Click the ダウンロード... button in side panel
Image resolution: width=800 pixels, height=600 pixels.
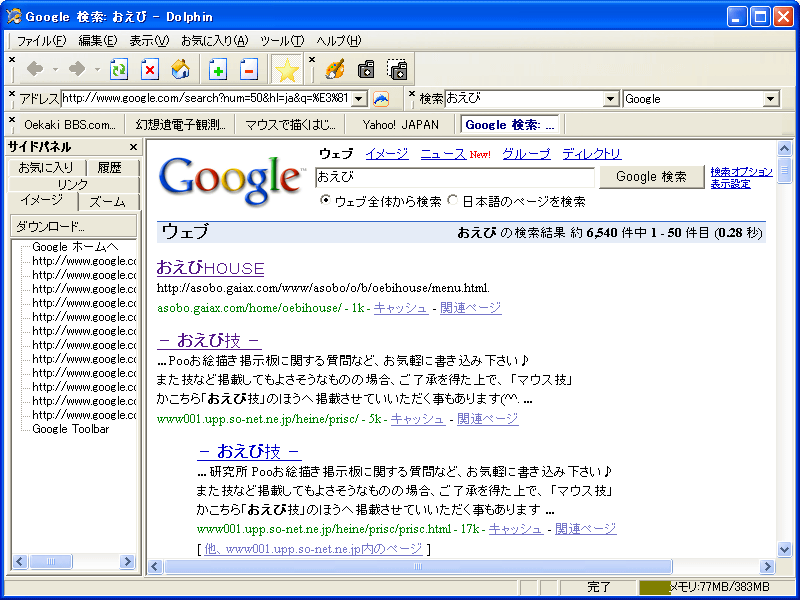(73, 226)
